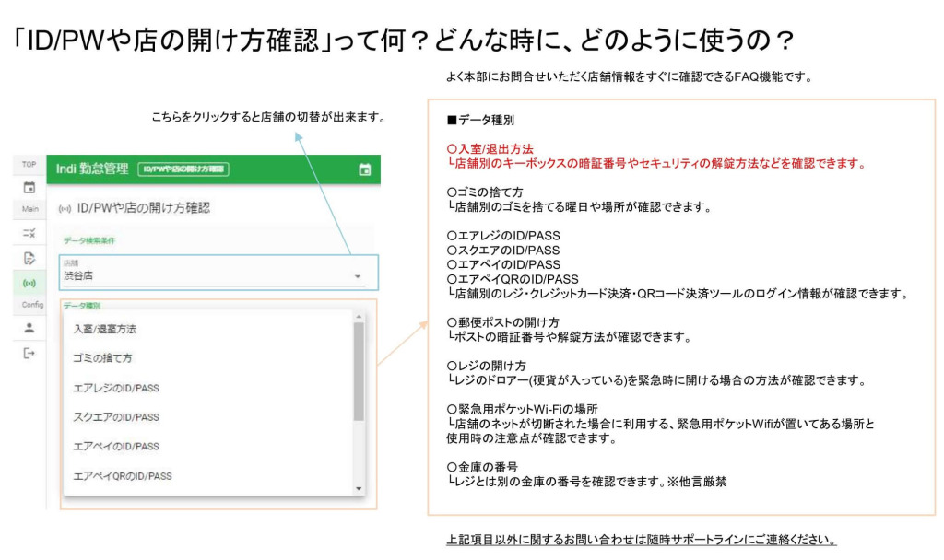944x560 pixels.
Task: Choose エアペイのID/PASS entry
Action: click(116, 447)
